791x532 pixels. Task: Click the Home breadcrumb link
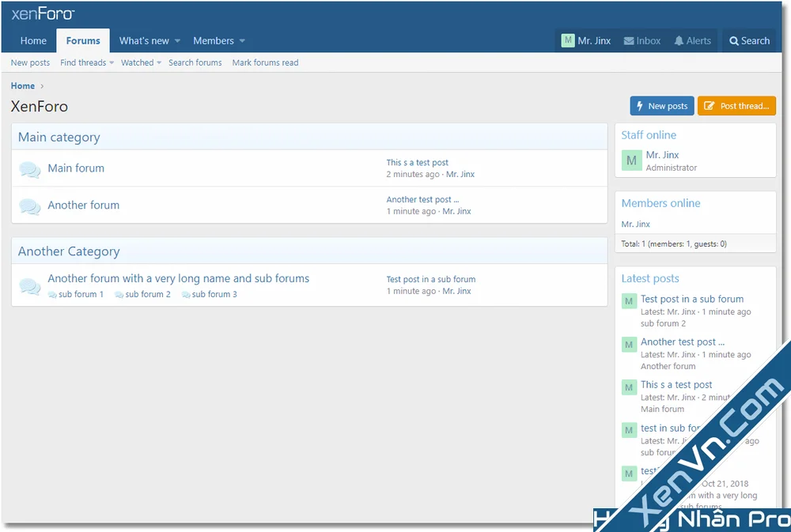coord(22,85)
